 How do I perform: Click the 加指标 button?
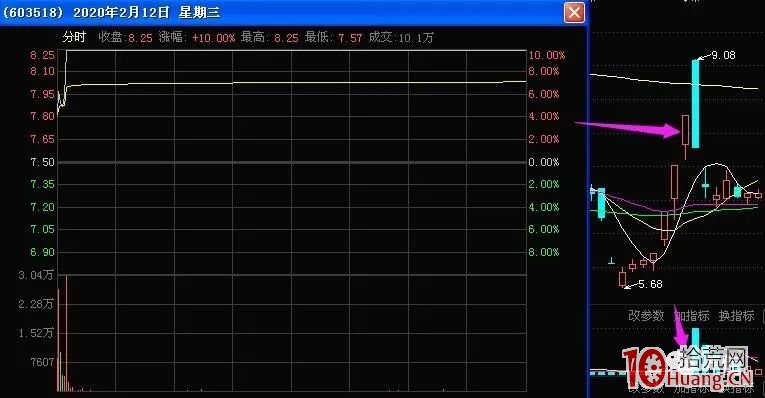(692, 316)
